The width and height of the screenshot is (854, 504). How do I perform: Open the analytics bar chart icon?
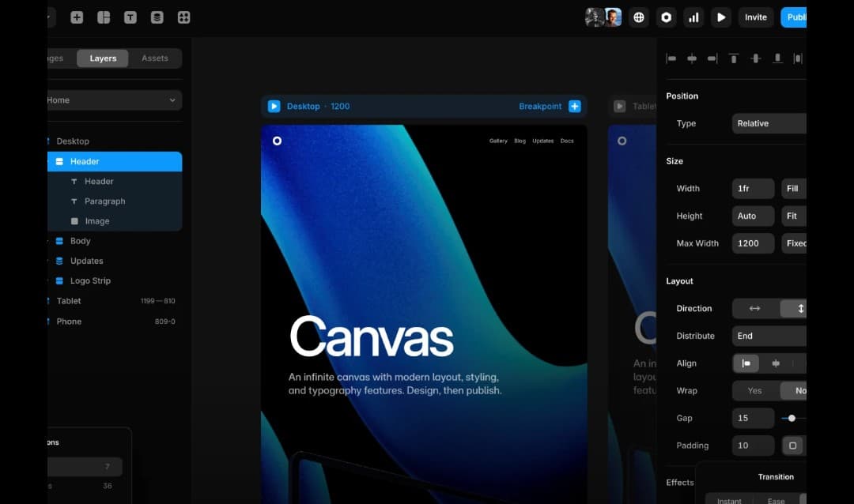point(693,17)
